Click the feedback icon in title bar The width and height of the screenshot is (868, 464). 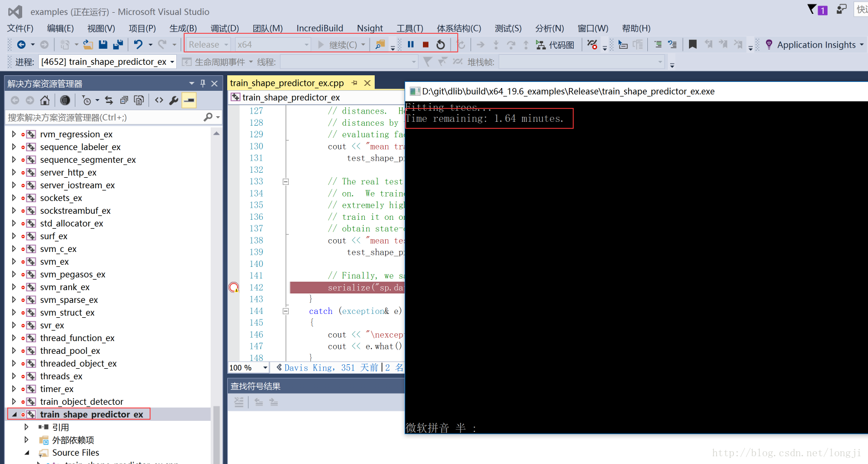841,9
